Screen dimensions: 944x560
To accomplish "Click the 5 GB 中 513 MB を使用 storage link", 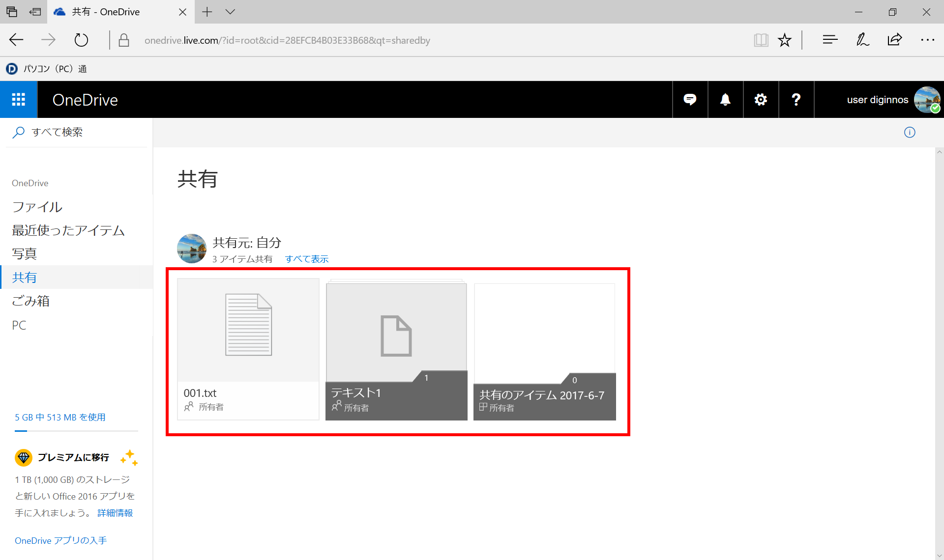I will coord(60,417).
